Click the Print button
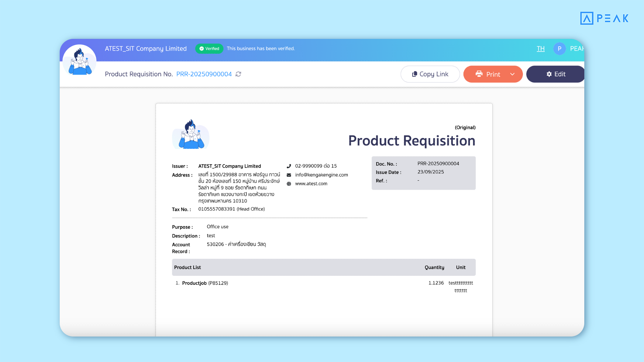 [487, 74]
